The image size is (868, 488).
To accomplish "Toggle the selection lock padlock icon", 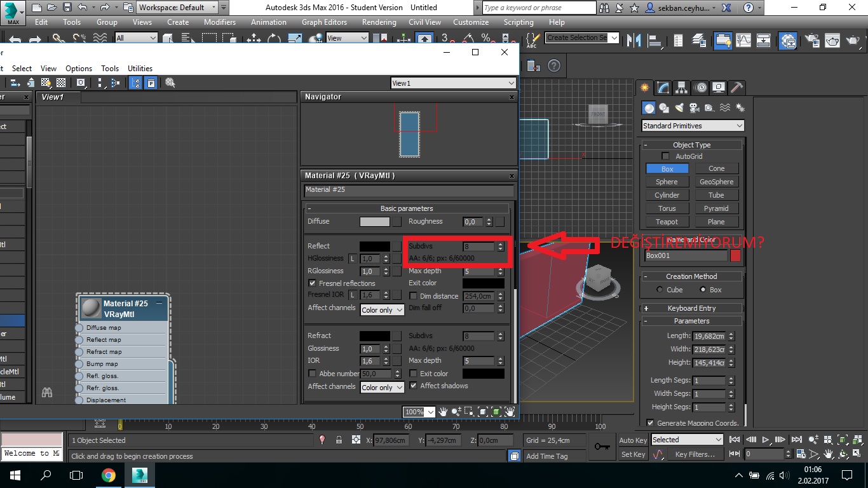I will [339, 440].
